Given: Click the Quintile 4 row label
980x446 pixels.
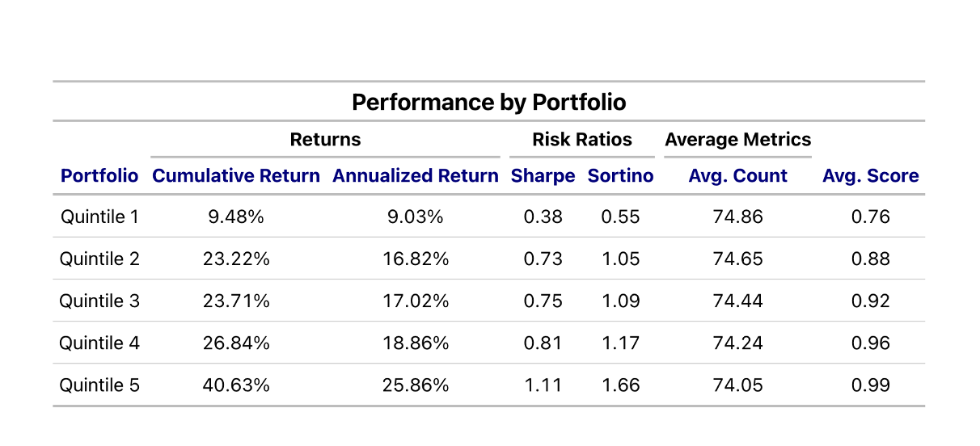Looking at the screenshot, I should tap(99, 343).
